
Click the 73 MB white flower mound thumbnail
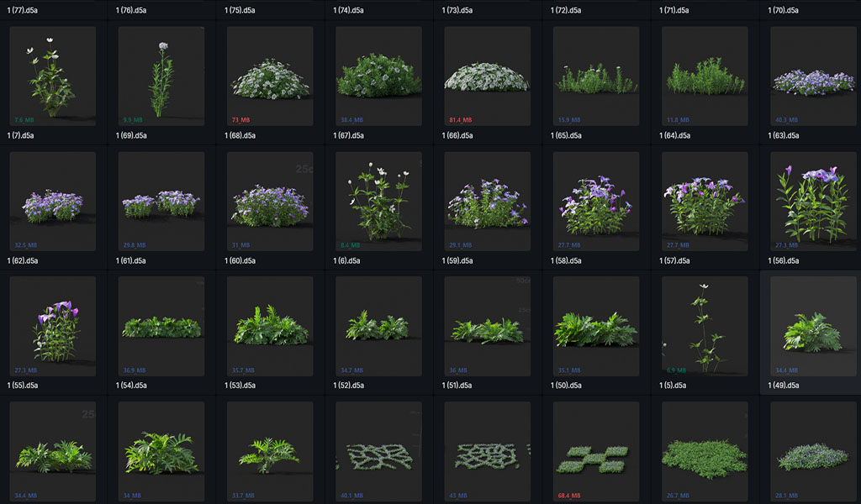(269, 76)
